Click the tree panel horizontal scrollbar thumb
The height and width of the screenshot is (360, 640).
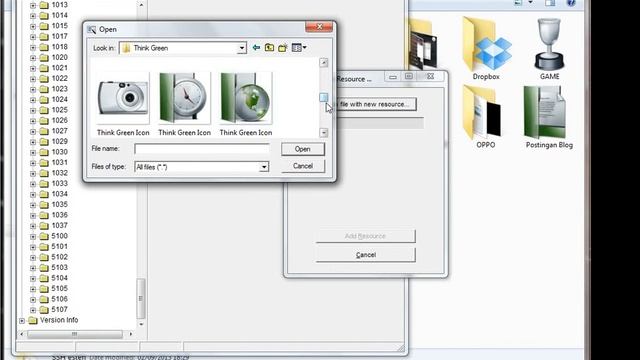[75, 334]
